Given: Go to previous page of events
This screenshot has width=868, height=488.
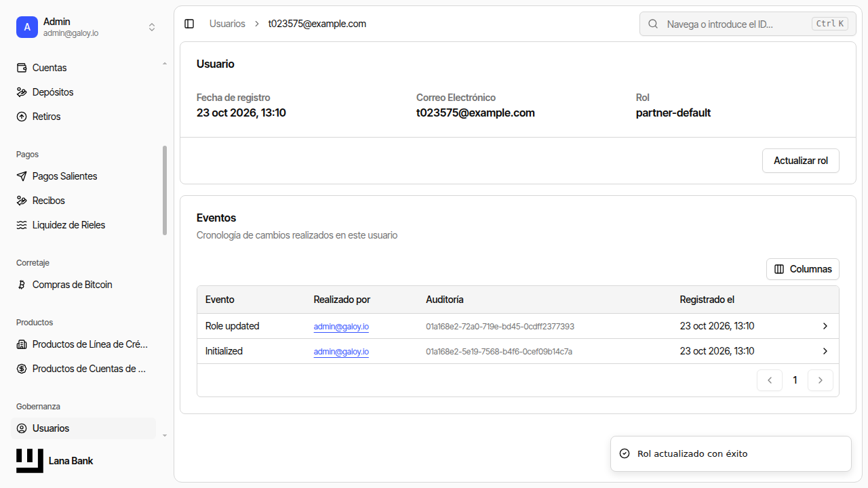Looking at the screenshot, I should [x=770, y=380].
